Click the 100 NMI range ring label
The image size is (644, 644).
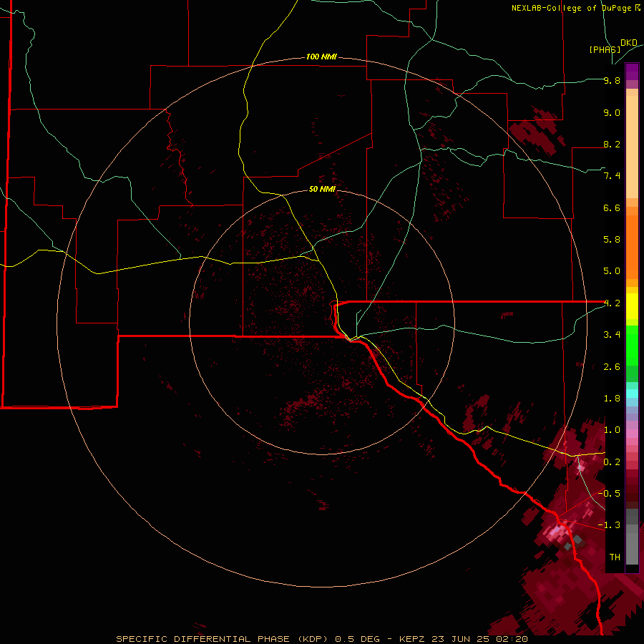click(321, 57)
